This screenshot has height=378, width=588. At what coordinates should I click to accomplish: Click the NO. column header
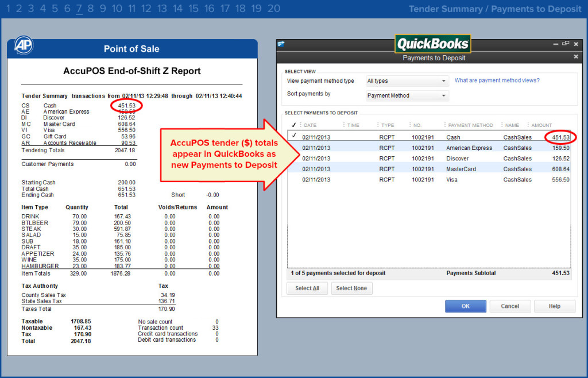coord(417,125)
